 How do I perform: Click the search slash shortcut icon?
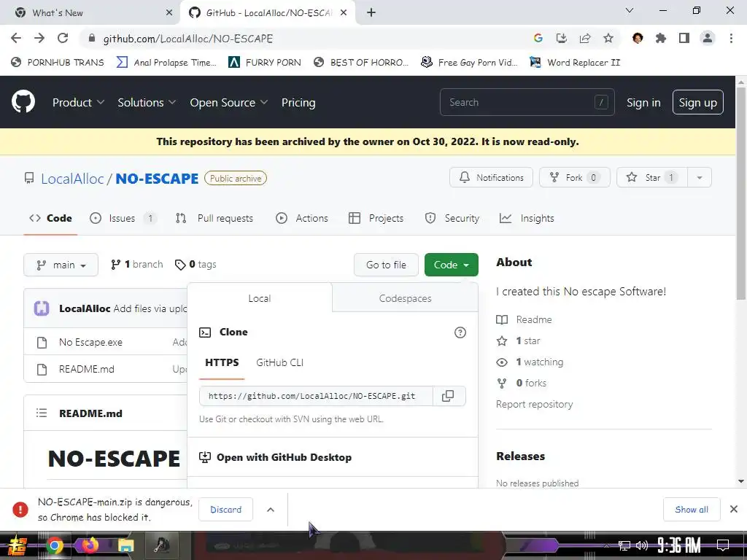[601, 102]
